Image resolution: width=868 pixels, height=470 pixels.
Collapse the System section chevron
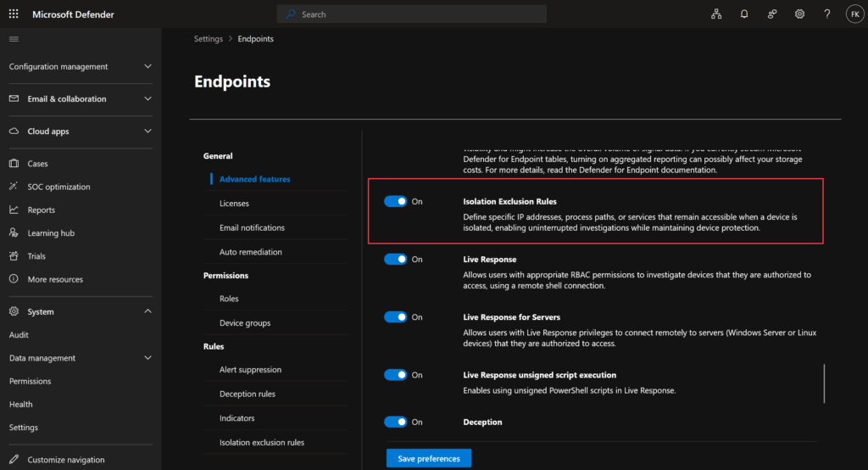tap(147, 311)
